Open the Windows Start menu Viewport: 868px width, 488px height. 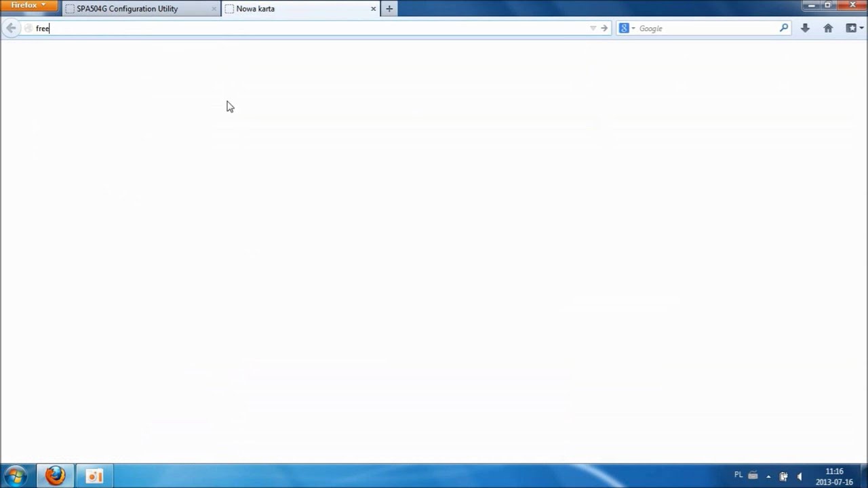point(16,476)
